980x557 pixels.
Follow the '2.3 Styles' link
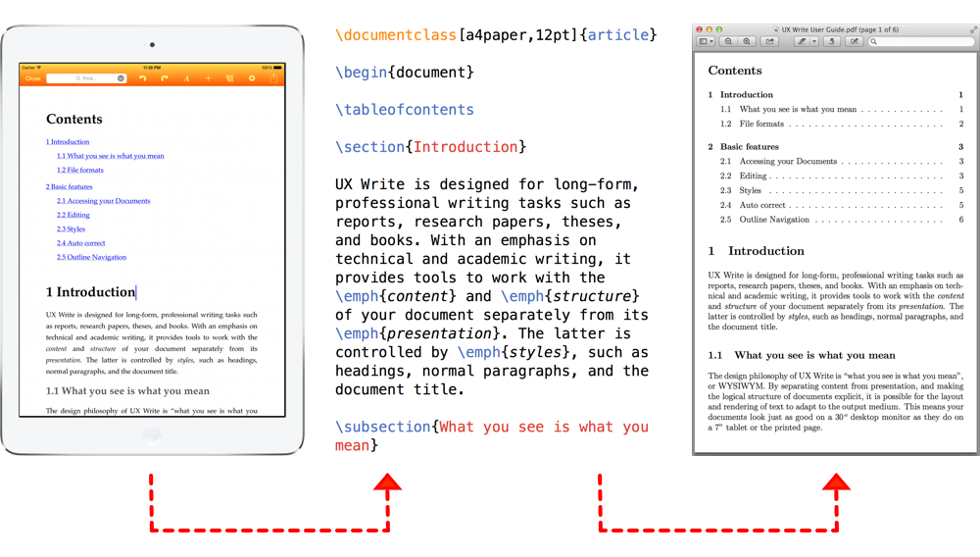click(x=72, y=228)
